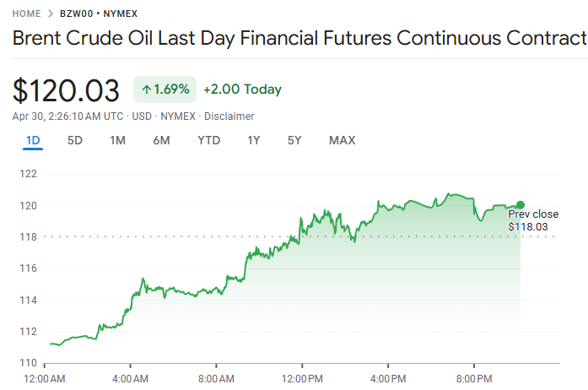Choose the 5Y time range
Screen dimensions: 588x390
294,140
